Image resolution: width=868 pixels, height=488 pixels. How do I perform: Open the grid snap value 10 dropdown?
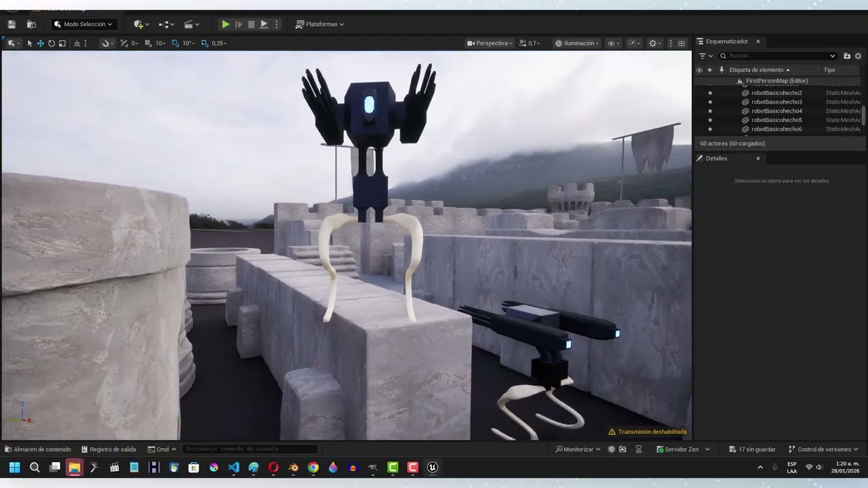[161, 43]
